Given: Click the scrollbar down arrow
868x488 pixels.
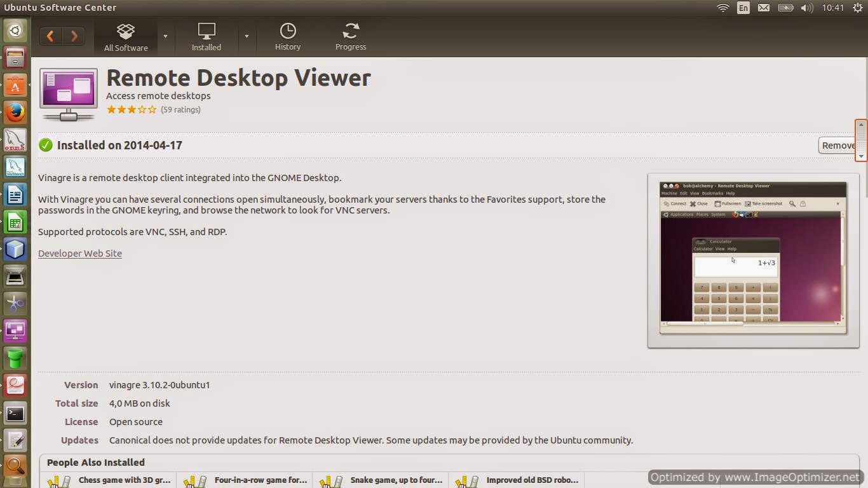Looking at the screenshot, I should pyautogui.click(x=861, y=156).
